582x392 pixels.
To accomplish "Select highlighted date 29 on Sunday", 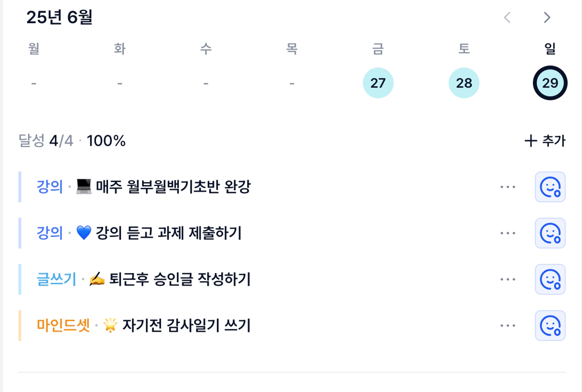I will pos(550,83).
